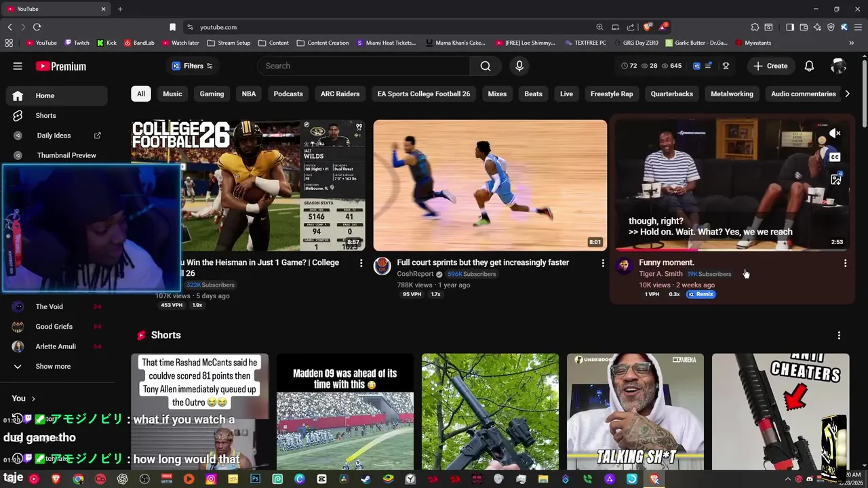Image resolution: width=868 pixels, height=488 pixels.
Task: Select the Podcasts filter chip
Action: point(288,94)
